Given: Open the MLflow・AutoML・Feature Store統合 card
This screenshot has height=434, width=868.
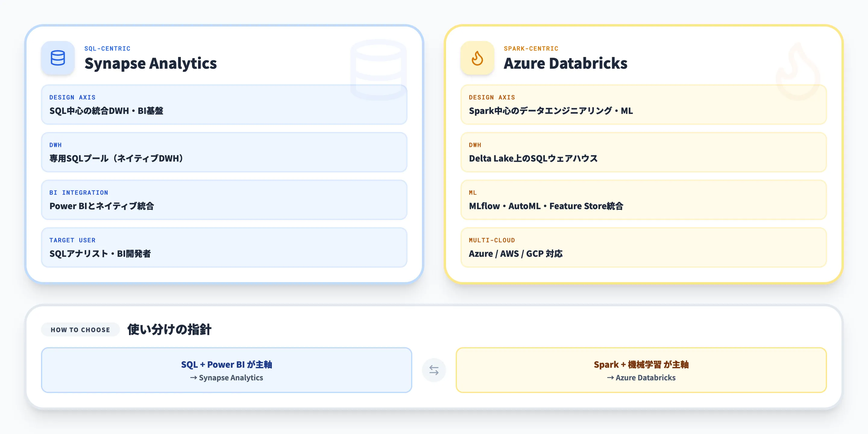Looking at the screenshot, I should pyautogui.click(x=643, y=200).
